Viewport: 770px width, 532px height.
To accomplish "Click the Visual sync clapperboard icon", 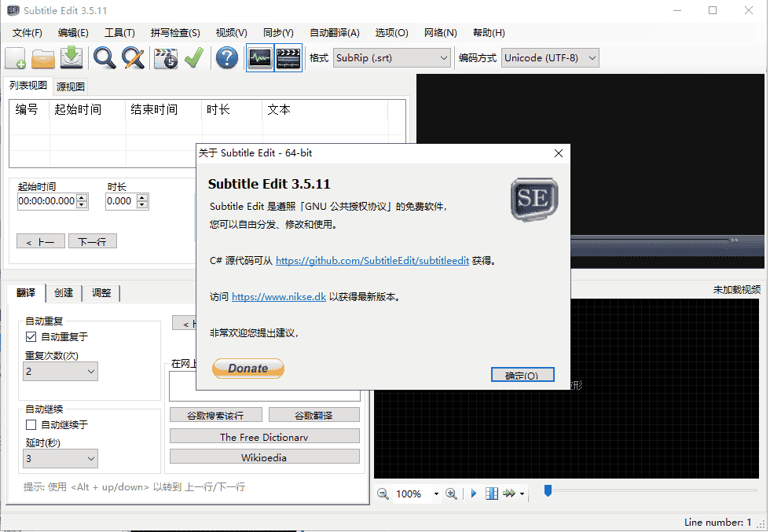I will pos(166,58).
